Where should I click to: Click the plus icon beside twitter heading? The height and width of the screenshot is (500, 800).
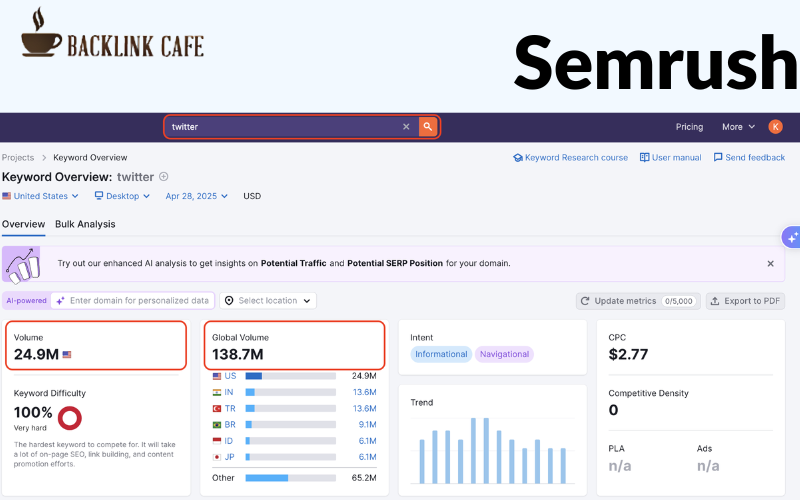click(164, 177)
